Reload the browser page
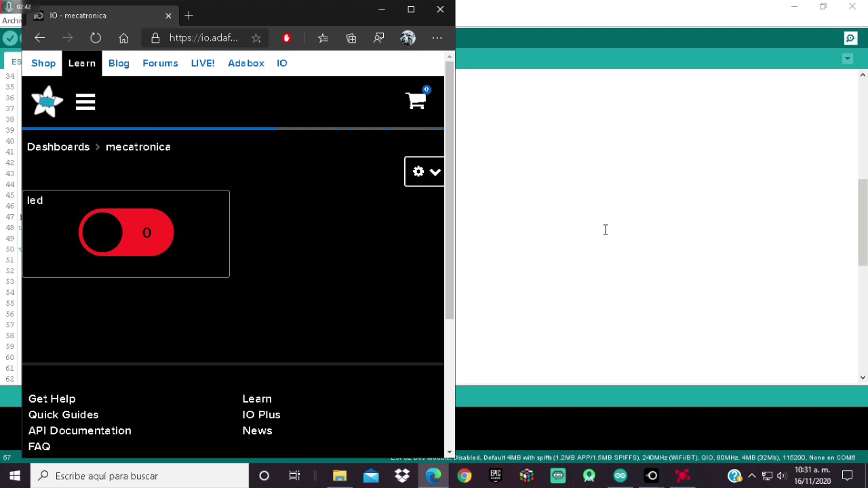The height and width of the screenshot is (488, 868). 96,38
